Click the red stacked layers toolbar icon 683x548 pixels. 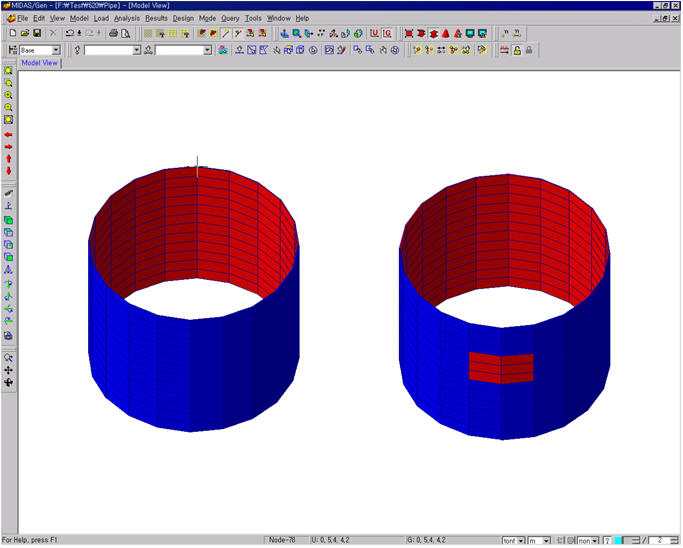coord(433,33)
